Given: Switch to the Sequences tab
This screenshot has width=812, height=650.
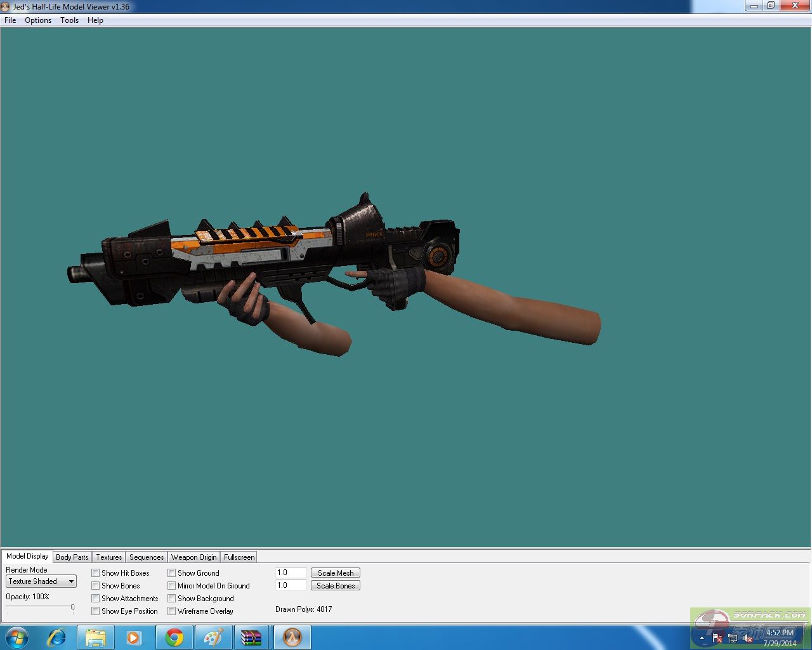Looking at the screenshot, I should point(147,557).
